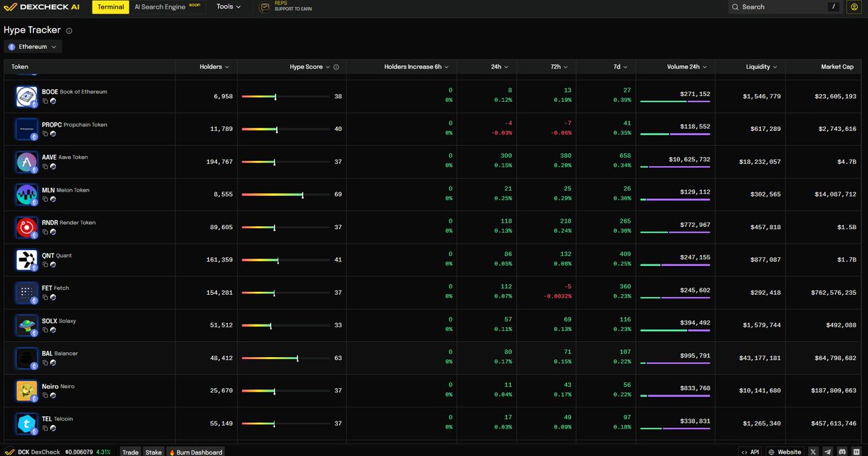
Task: Open the Burn Dashboard
Action: (x=196, y=452)
